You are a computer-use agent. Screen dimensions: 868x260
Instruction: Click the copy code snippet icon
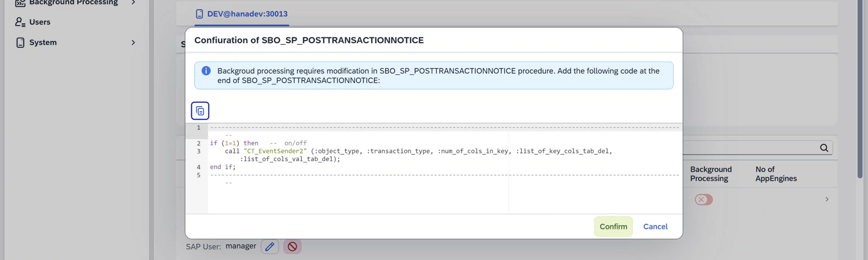(x=200, y=110)
